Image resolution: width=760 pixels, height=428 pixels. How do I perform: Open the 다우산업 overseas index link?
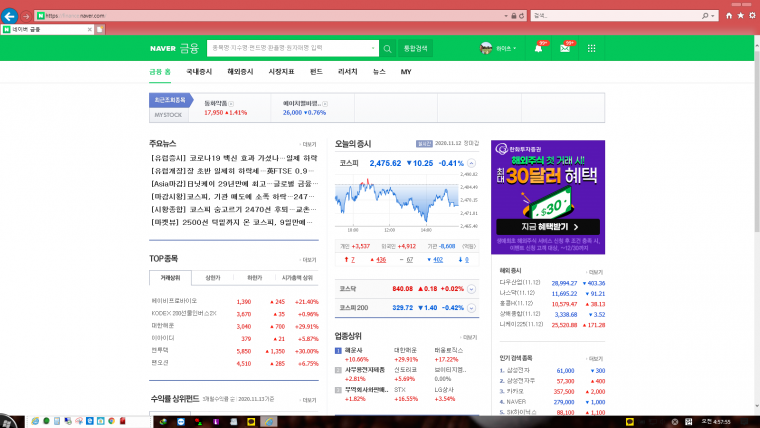[x=520, y=282]
